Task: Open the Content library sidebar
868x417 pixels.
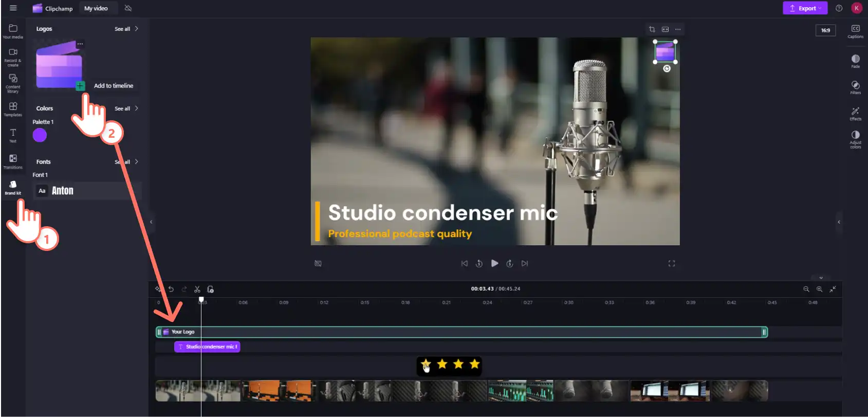Action: (13, 83)
